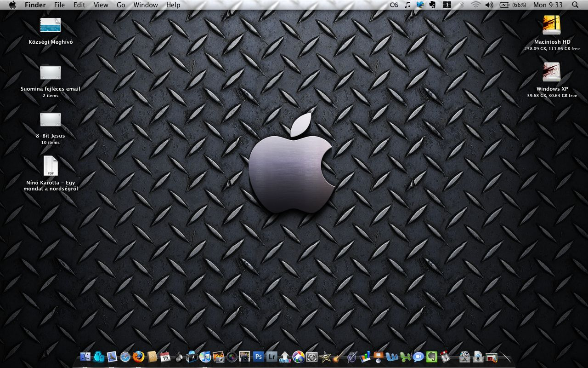Open the Applications stack in the Dock
This screenshot has width=588, height=368.
465,356
